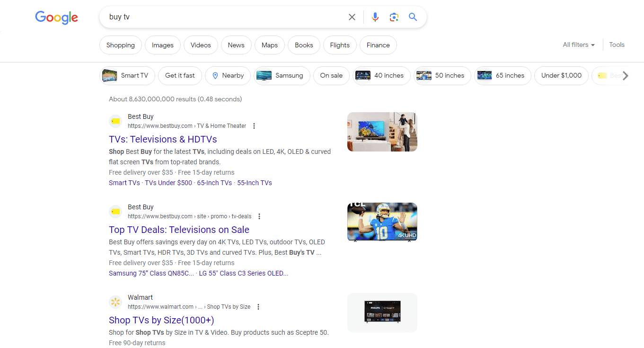Click the Walmart site name text
This screenshot has height=348, width=644.
[x=140, y=297]
